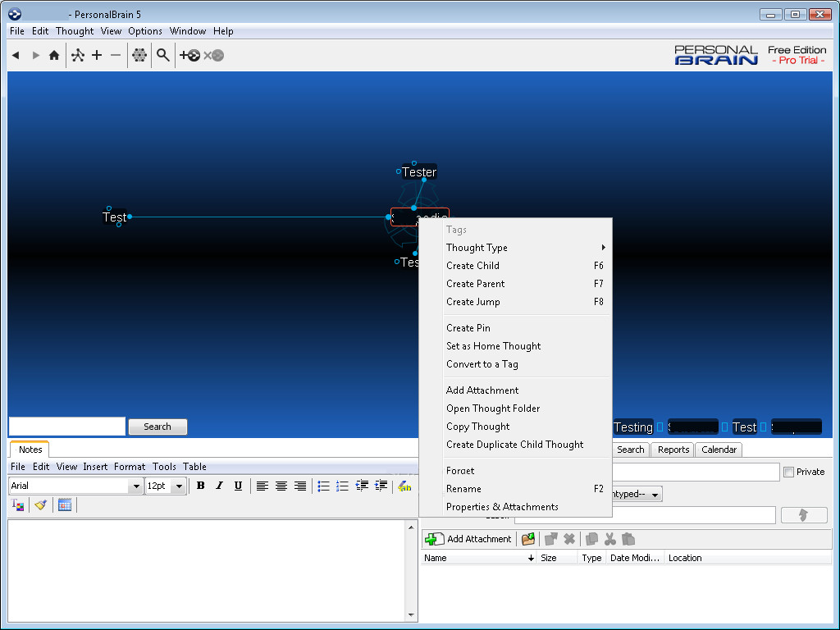Select Convert to a Tag
This screenshot has height=630, width=840.
pos(527,364)
